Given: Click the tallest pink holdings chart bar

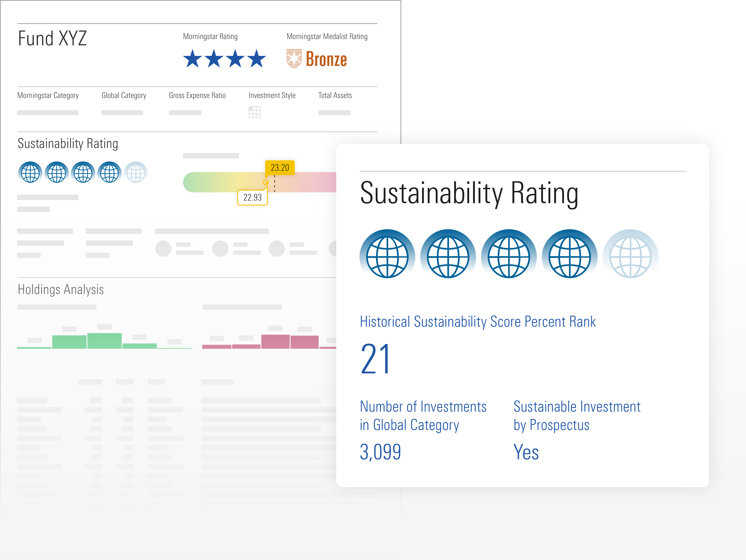Looking at the screenshot, I should click(275, 341).
